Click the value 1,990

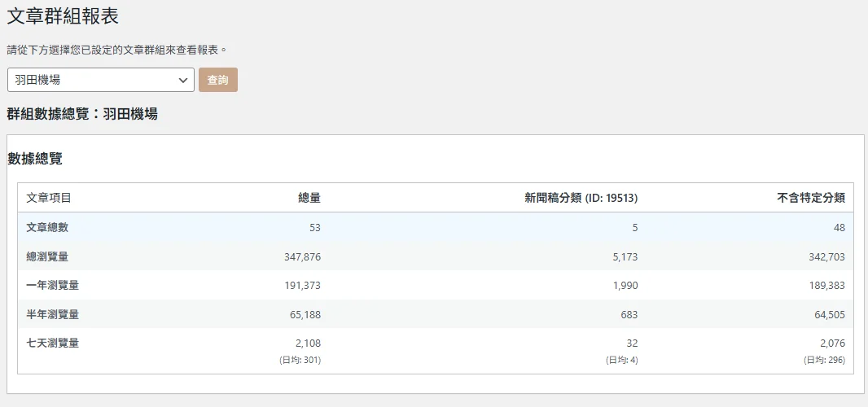pyautogui.click(x=625, y=285)
